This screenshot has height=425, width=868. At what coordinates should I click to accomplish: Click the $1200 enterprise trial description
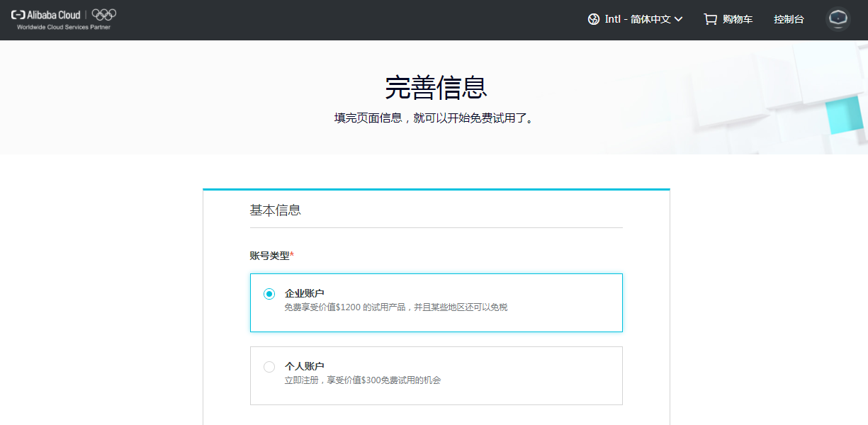point(395,307)
